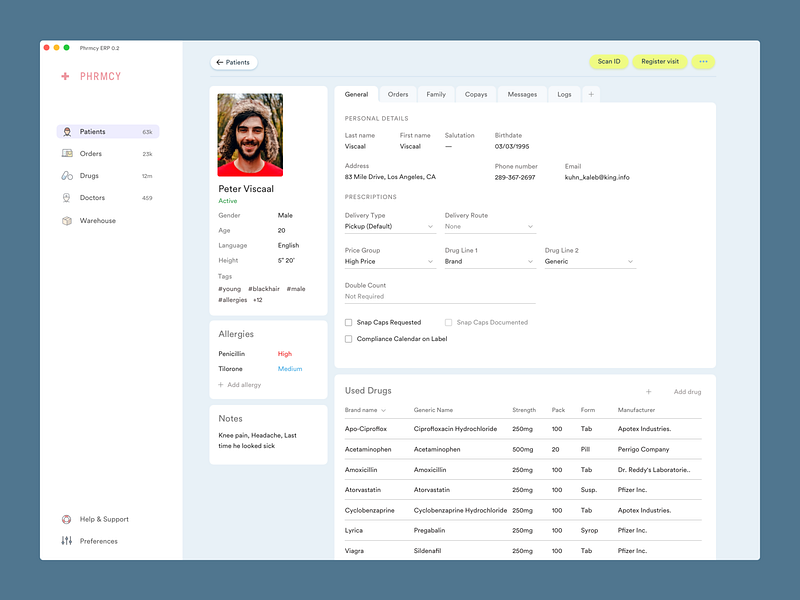The width and height of the screenshot is (800, 600).
Task: Open Price Group dropdown High Price
Action: point(390,261)
